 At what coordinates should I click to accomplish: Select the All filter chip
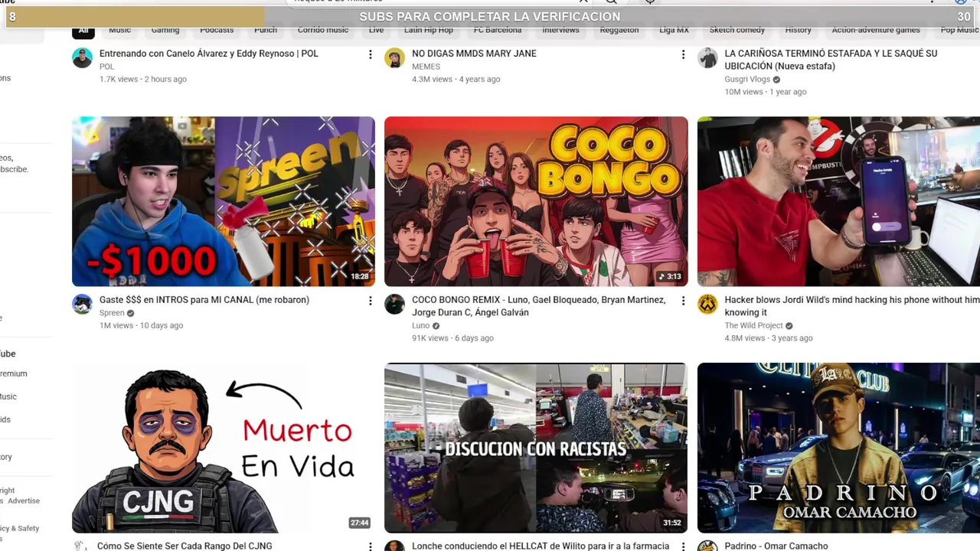(83, 31)
